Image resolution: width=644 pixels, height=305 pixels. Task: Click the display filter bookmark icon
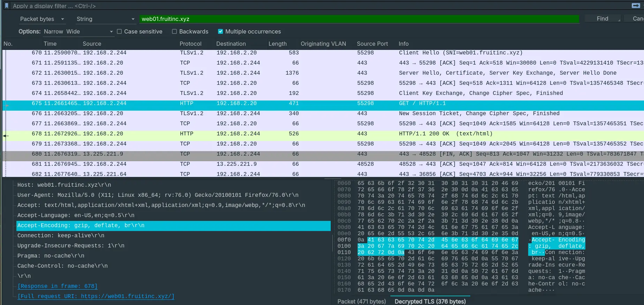pyautogui.click(x=6, y=6)
